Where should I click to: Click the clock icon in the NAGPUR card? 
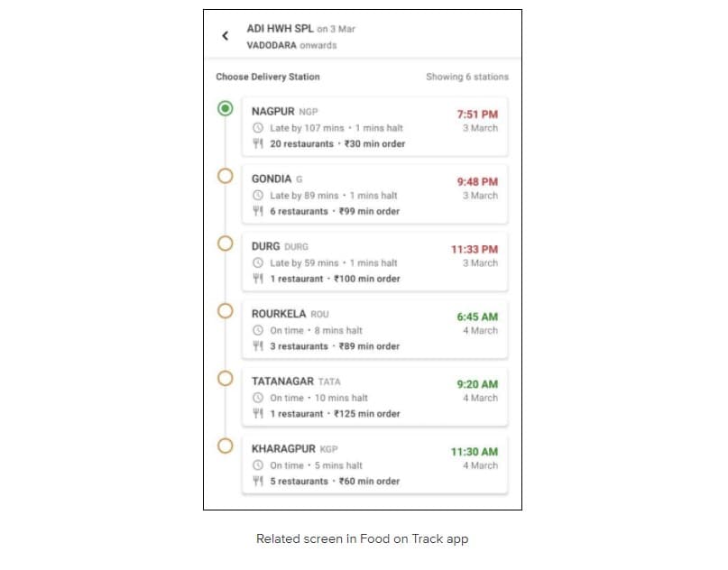click(258, 128)
